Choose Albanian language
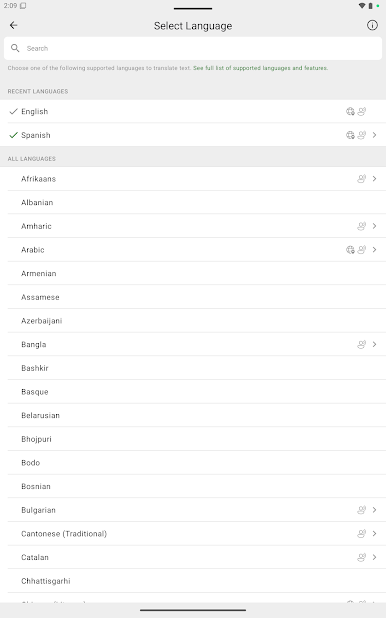Screen dimensions: 386x618 pos(193,202)
